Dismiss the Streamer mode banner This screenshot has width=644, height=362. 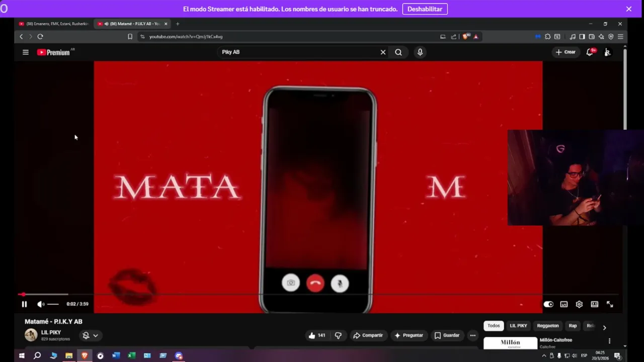[629, 9]
